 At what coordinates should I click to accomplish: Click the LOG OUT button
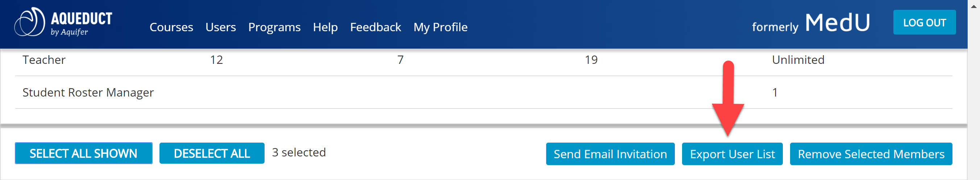pos(924,22)
